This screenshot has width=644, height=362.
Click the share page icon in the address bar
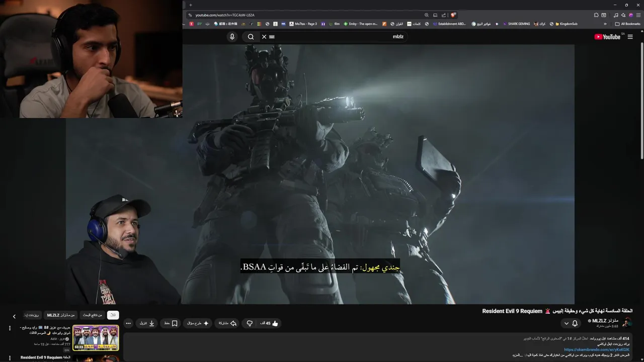(444, 15)
